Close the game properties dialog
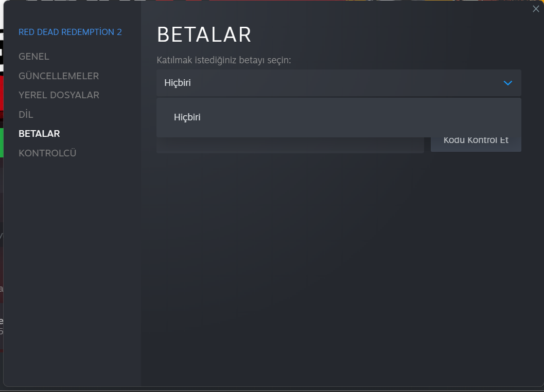Viewport: 544px width, 392px height. (536, 9)
